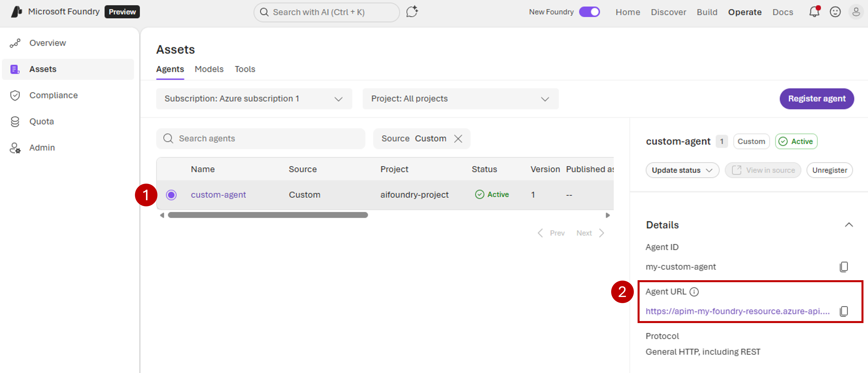868x373 pixels.
Task: Open the Update status dropdown
Action: 682,170
